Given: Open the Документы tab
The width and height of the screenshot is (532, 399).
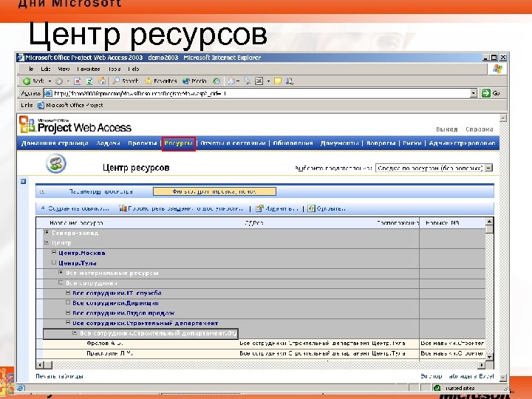Looking at the screenshot, I should pyautogui.click(x=339, y=143).
